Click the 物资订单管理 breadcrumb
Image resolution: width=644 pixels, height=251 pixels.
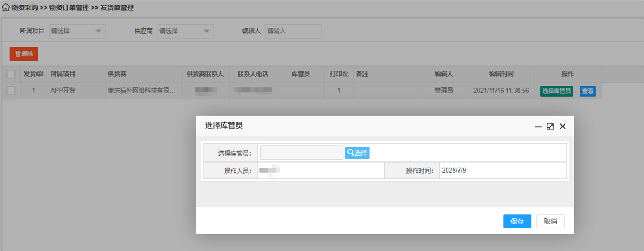click(69, 8)
